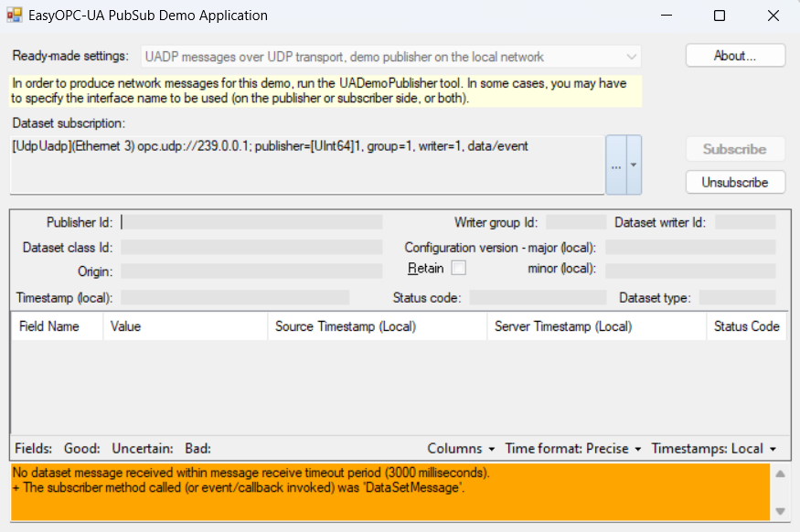Click the Writer group Id field
Image resolution: width=800 pixels, height=532 pixels.
click(x=576, y=222)
